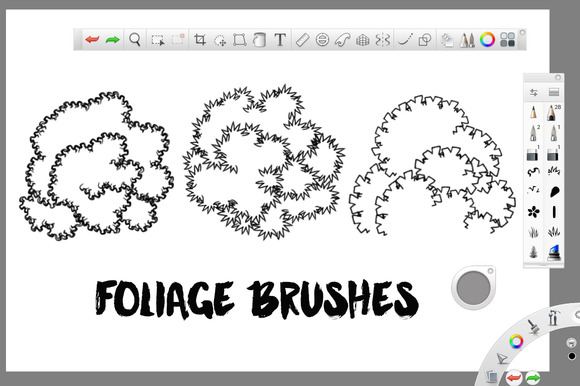Click the paintbrush icon in corner lagoon
580x386 pixels.
tap(533, 326)
